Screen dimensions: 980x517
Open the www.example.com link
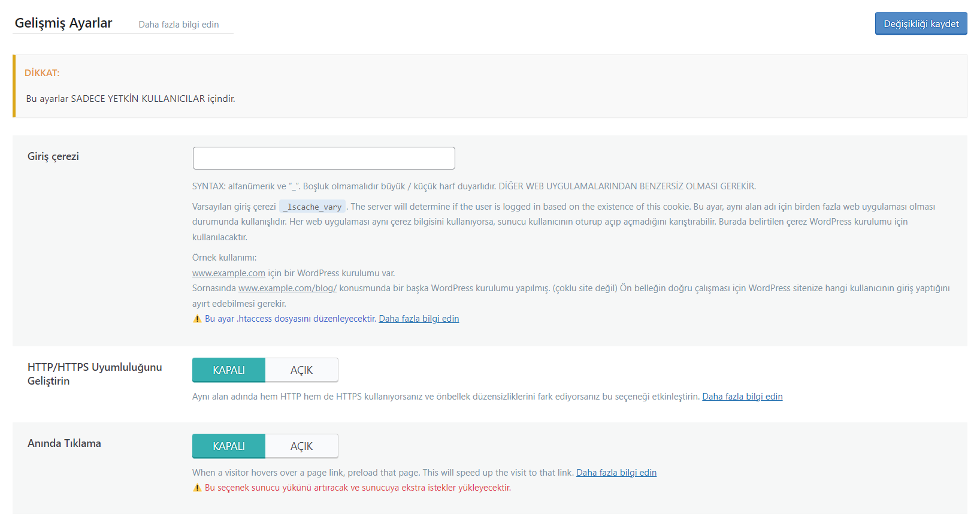pos(229,273)
